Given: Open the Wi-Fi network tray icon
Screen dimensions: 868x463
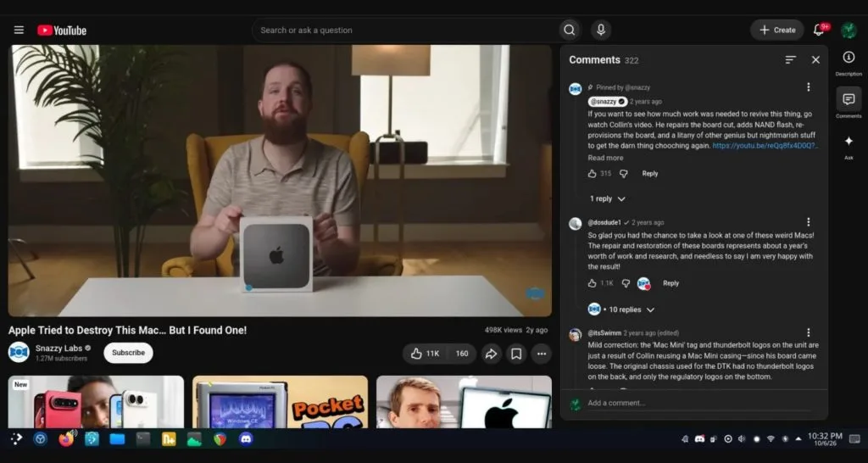Looking at the screenshot, I should (771, 438).
